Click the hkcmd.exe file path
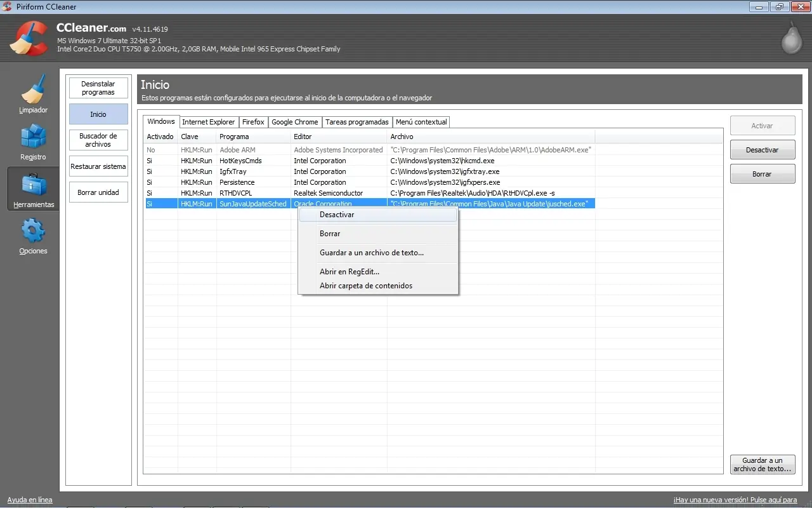812x508 pixels. pyautogui.click(x=442, y=161)
